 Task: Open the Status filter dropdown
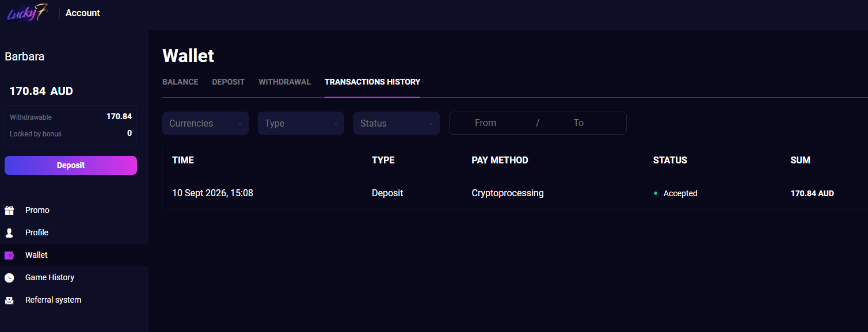coord(397,123)
